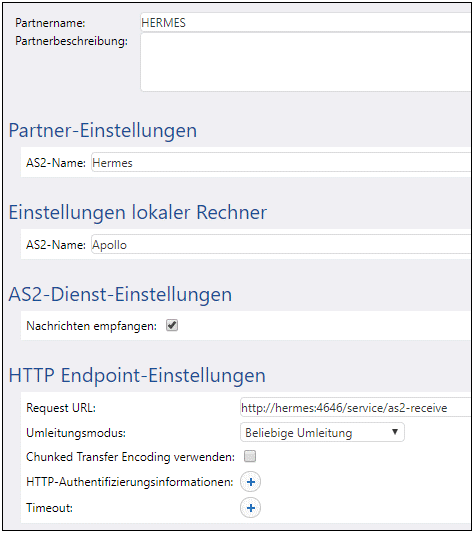Click the Timeout label text
This screenshot has width=474, height=533.
(x=50, y=508)
